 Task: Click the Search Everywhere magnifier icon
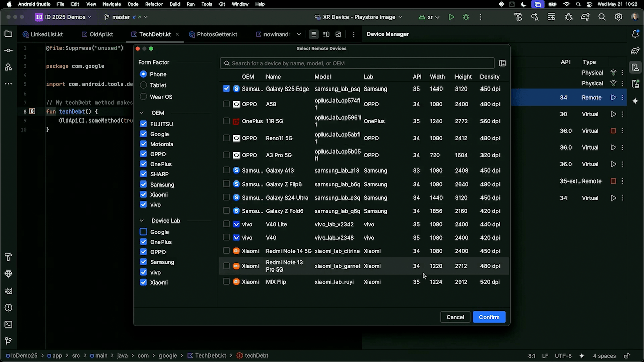coord(602,17)
